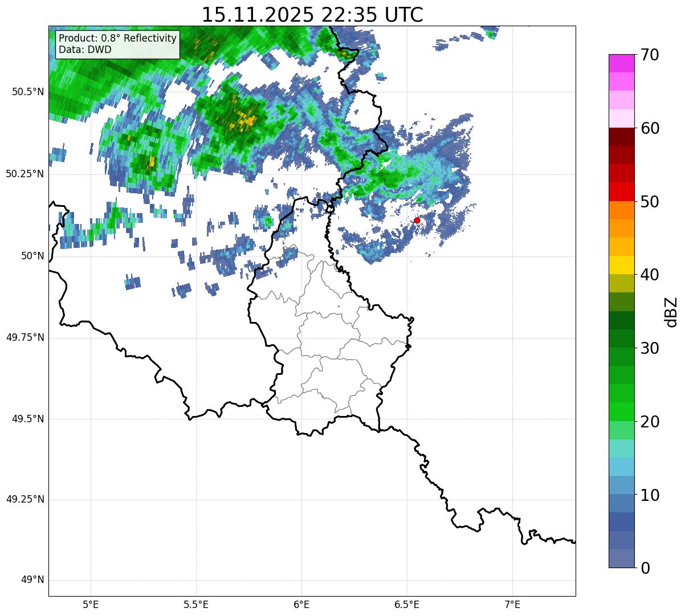Viewport: 685px width, 616px height.
Task: Click the red location marker dot
Action: coord(417,220)
